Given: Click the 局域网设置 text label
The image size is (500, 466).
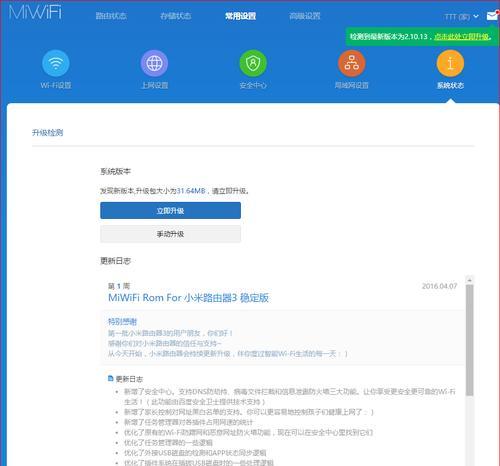Looking at the screenshot, I should [352, 85].
